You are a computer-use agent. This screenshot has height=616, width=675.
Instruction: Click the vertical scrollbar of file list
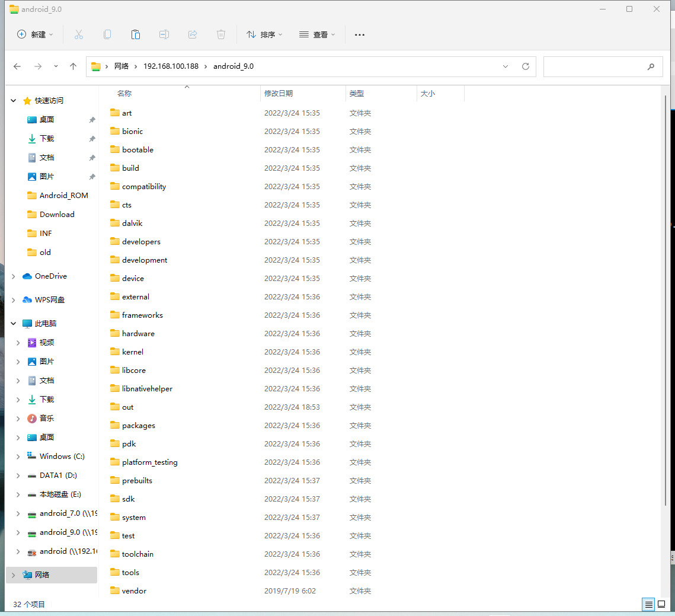[x=666, y=300]
